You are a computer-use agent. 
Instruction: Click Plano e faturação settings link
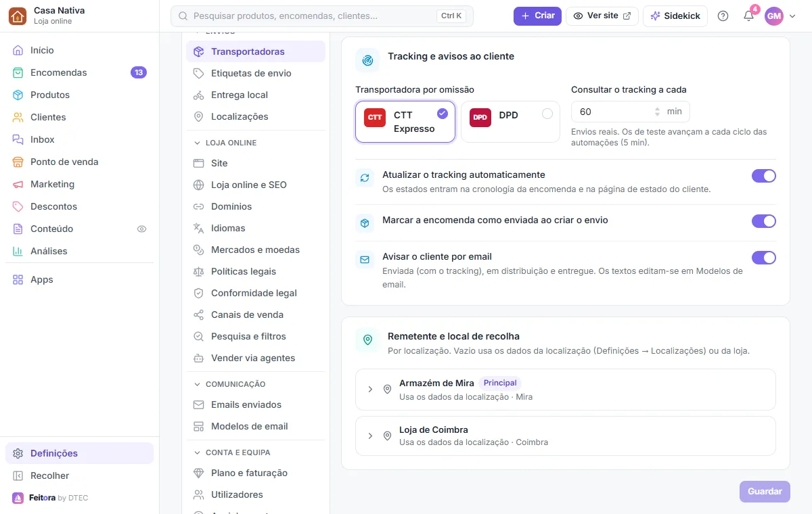[x=256, y=473]
